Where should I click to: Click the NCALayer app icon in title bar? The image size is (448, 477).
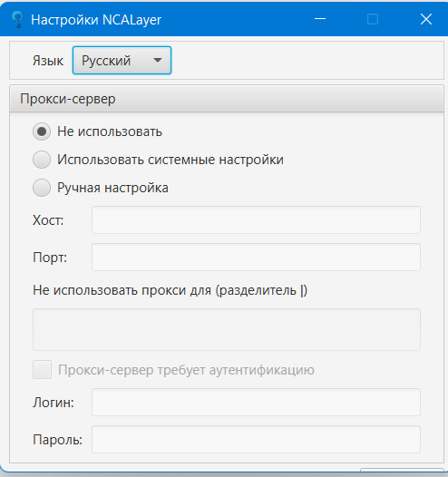[17, 19]
